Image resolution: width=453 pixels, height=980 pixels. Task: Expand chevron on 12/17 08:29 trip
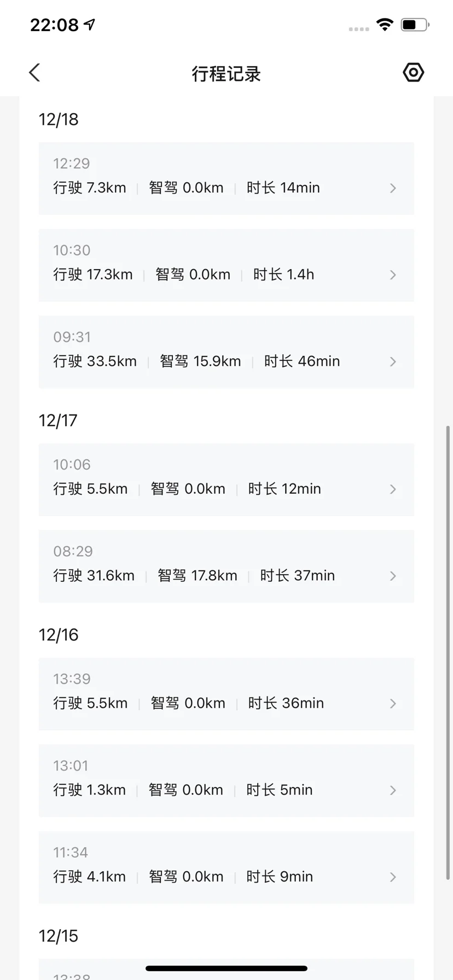[x=393, y=576]
